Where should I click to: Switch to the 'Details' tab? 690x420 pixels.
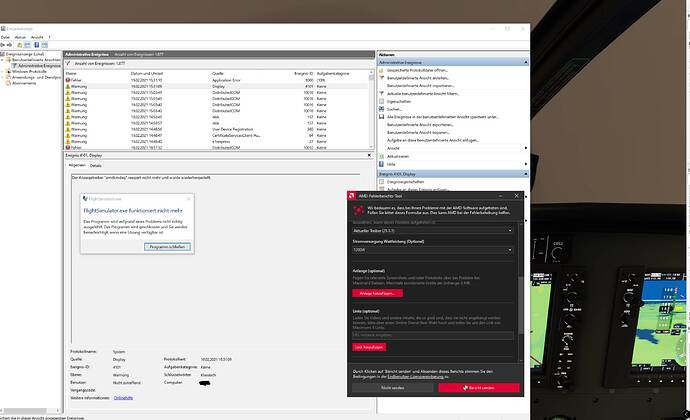click(96, 165)
